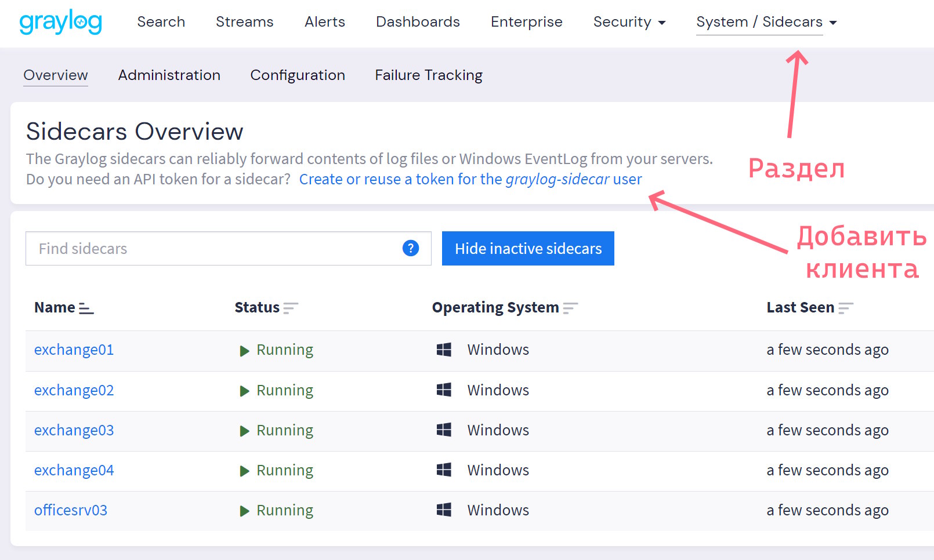The height and width of the screenshot is (560, 934).
Task: Open the exchange02 sidecar link
Action: coord(74,390)
